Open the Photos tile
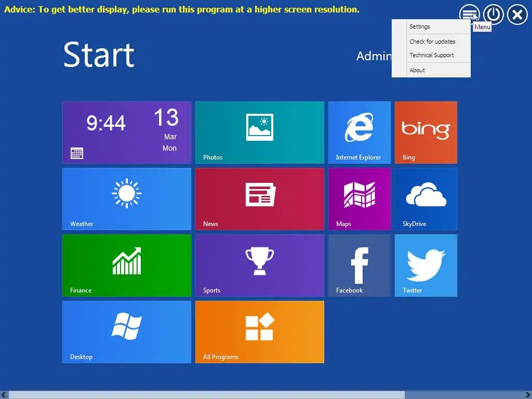Screen dimensions: 532x399 pyautogui.click(x=260, y=132)
